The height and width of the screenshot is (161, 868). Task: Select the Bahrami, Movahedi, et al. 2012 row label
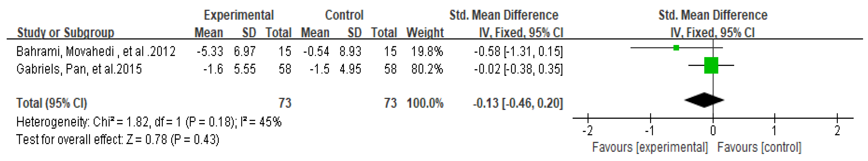96,51
